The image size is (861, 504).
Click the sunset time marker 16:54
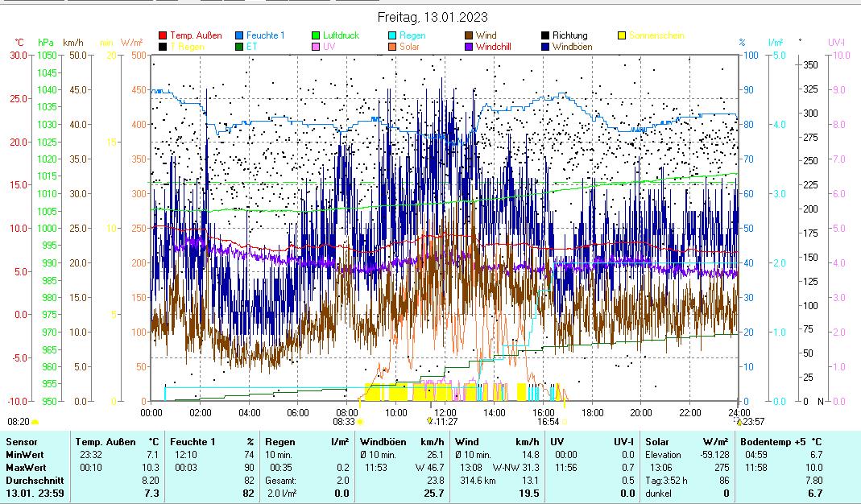pyautogui.click(x=549, y=420)
